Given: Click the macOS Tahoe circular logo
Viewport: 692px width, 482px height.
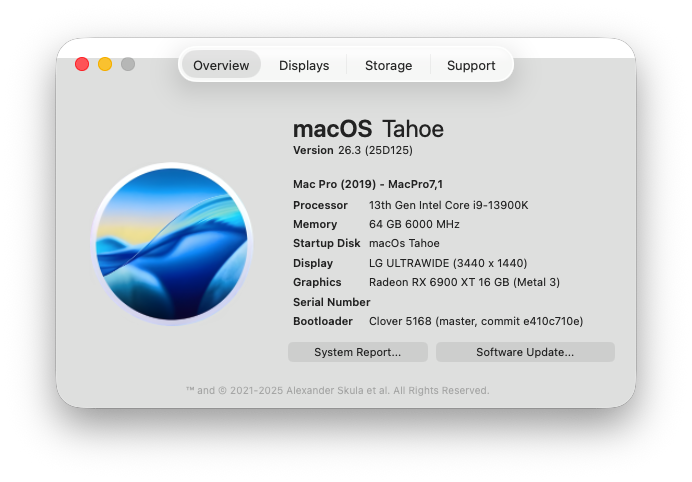Looking at the screenshot, I should (x=172, y=244).
